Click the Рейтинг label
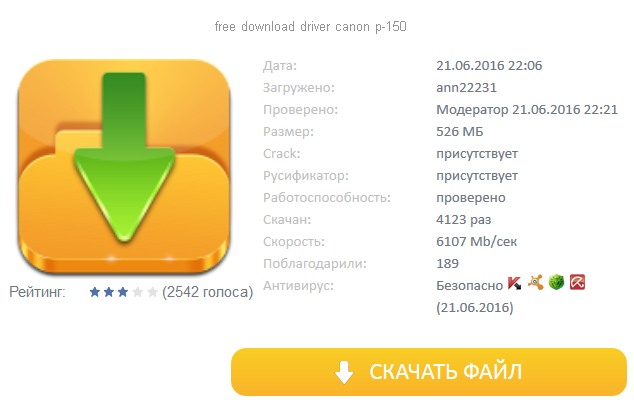634x402 pixels. [37, 292]
